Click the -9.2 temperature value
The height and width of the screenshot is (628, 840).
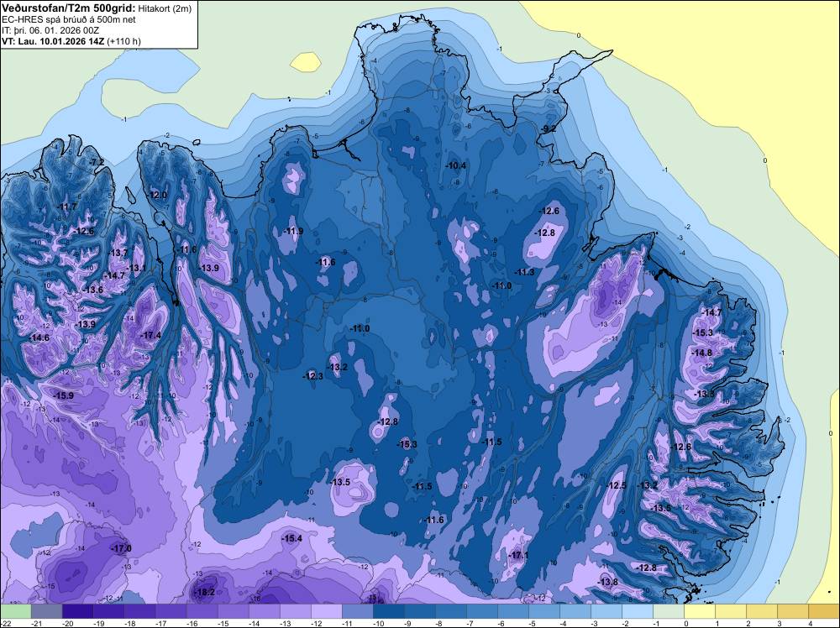click(x=549, y=129)
